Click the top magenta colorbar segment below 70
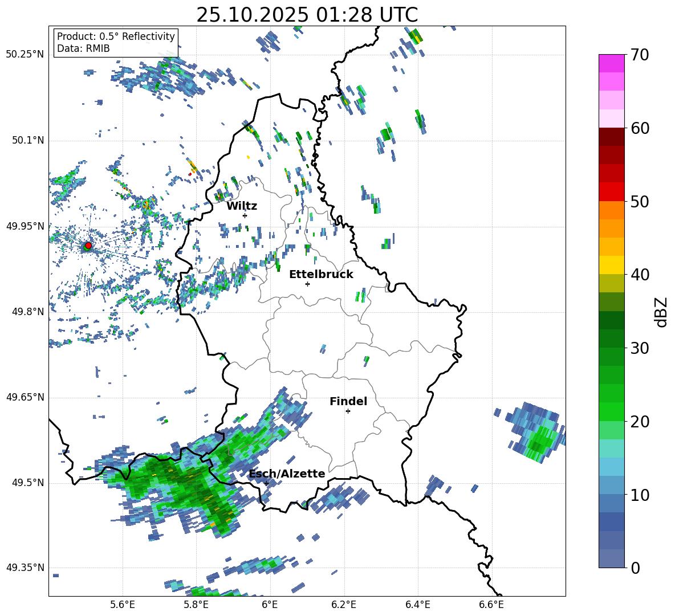Image resolution: width=675 pixels, height=616 pixels. (x=611, y=63)
